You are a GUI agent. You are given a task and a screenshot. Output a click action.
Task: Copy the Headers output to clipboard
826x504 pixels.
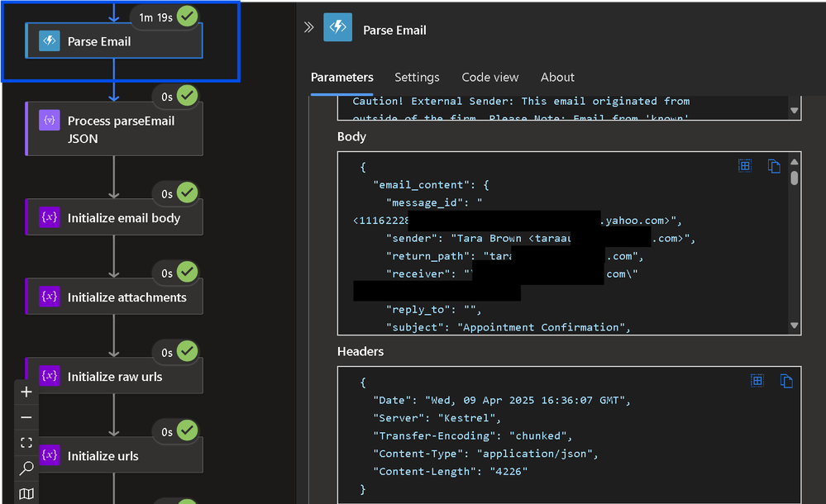[x=786, y=381]
